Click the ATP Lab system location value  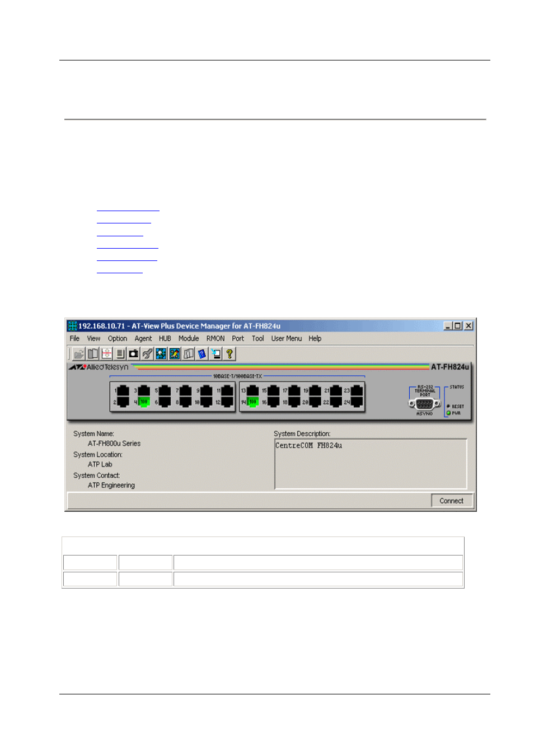(x=100, y=464)
